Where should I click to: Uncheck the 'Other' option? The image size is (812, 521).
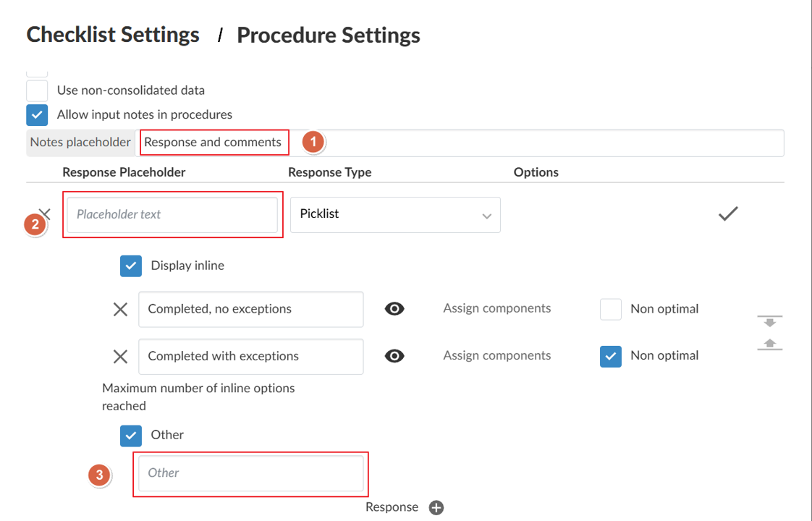130,435
